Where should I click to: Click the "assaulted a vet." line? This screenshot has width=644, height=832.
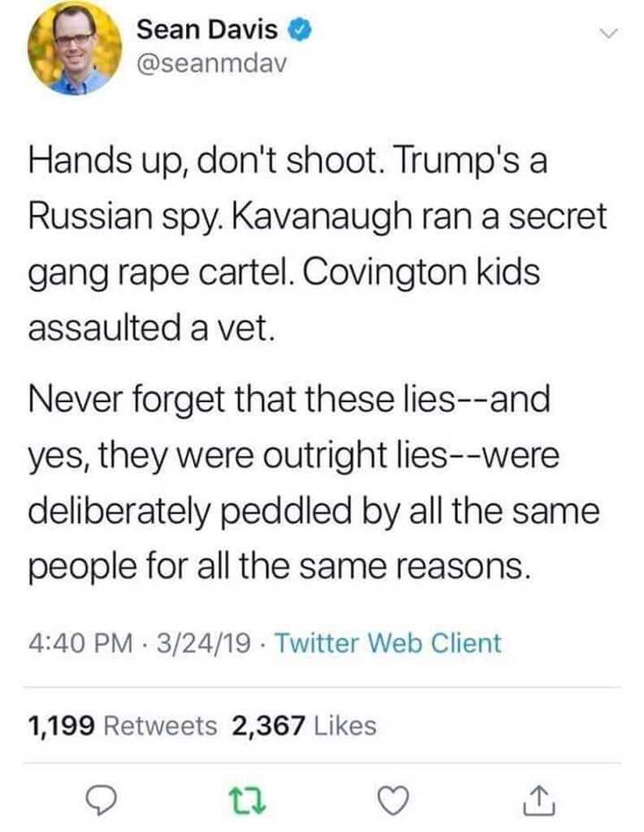pyautogui.click(x=148, y=329)
